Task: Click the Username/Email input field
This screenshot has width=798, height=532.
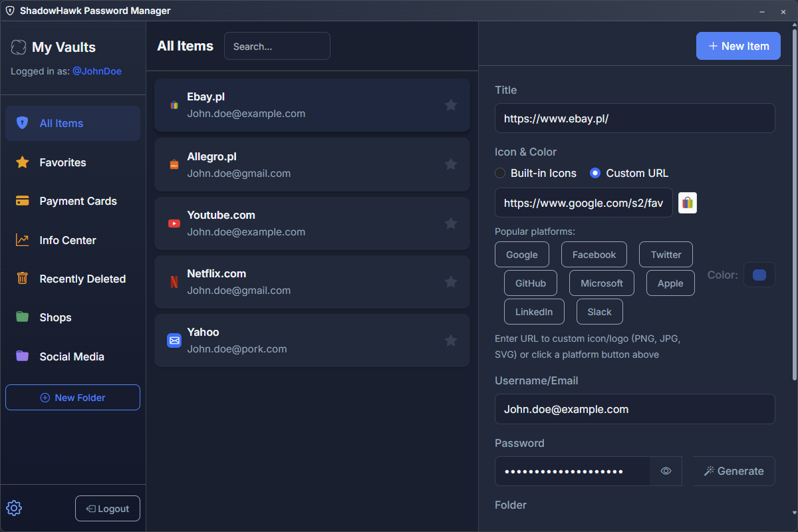Action: pyautogui.click(x=635, y=409)
